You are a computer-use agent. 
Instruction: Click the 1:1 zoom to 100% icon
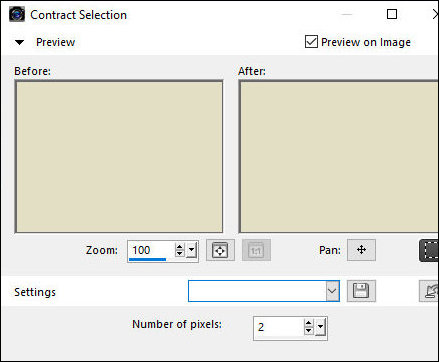click(x=256, y=250)
